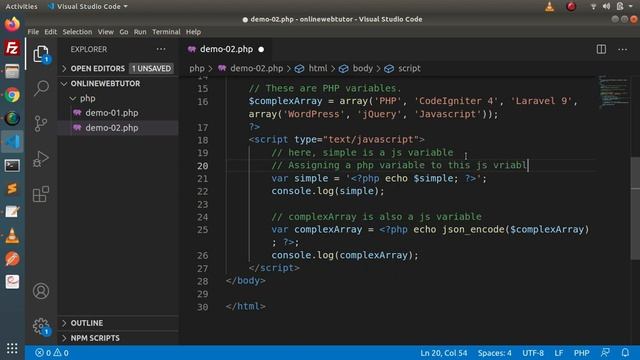This screenshot has height=360, width=640.
Task: Expand the NPM Scripts section
Action: [x=95, y=338]
